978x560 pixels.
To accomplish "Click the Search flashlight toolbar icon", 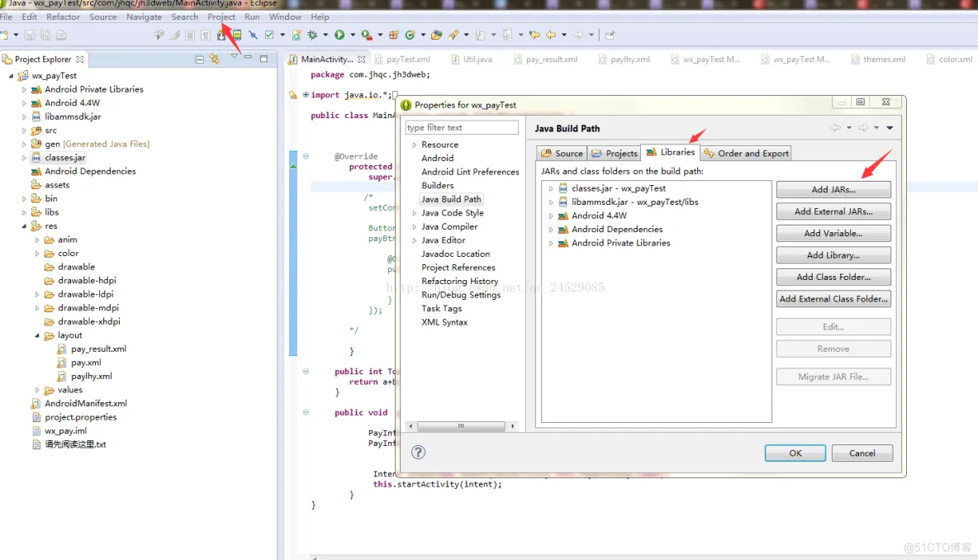I will pyautogui.click(x=453, y=35).
